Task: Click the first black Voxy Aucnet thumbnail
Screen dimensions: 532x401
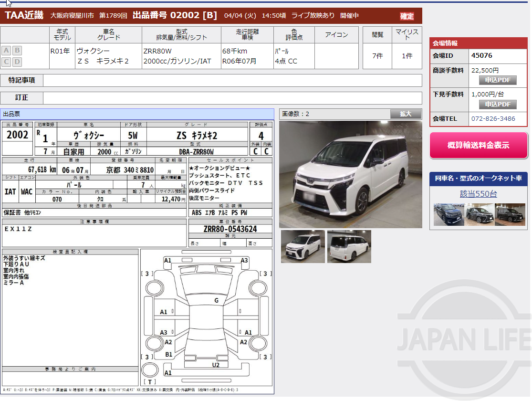Action: 449,215
